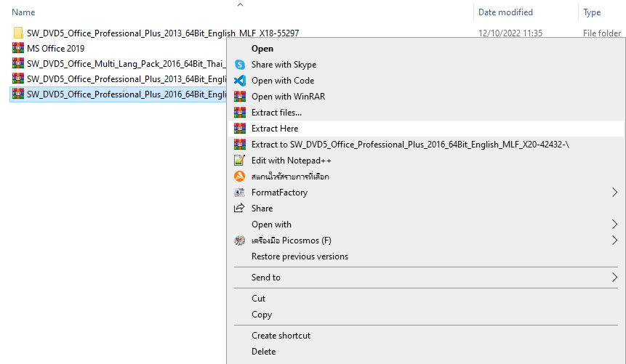626x364 pixels.
Task: Select Edit with Notepad++
Action: [292, 161]
